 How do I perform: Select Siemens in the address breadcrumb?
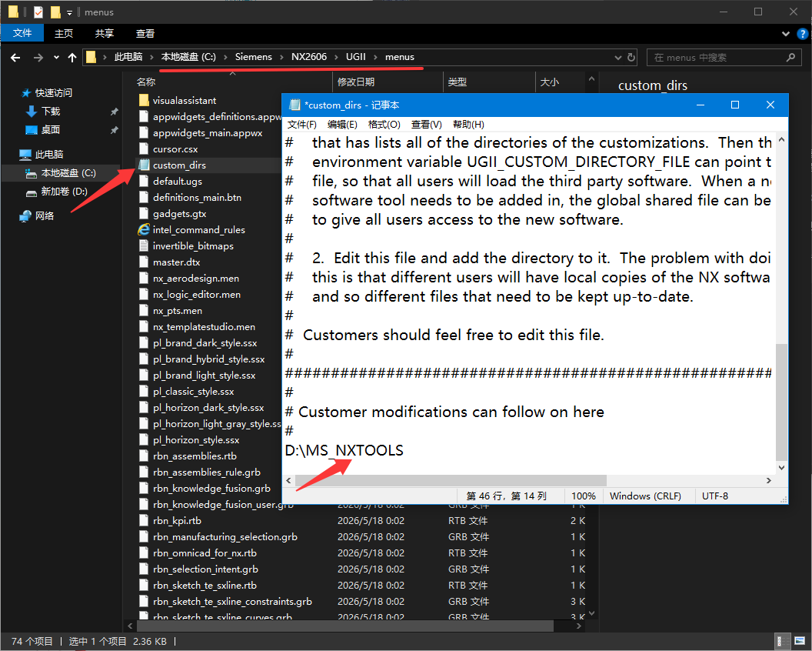(x=253, y=57)
